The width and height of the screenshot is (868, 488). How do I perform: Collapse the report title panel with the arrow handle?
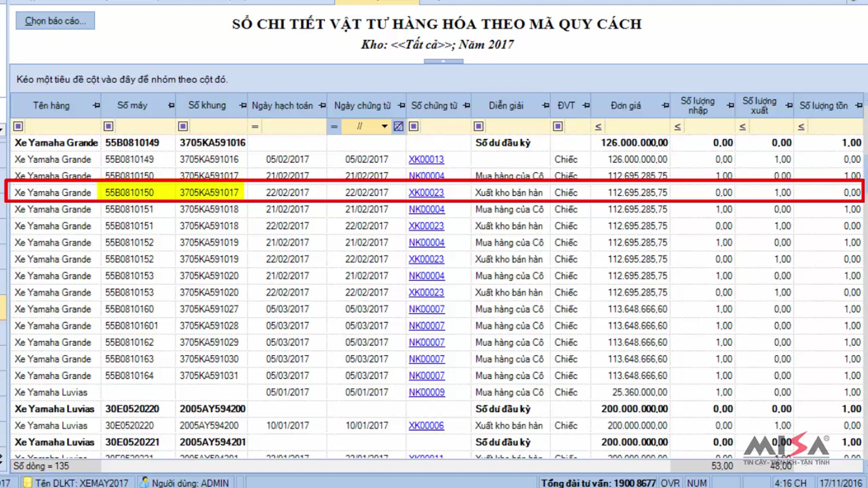[x=443, y=61]
